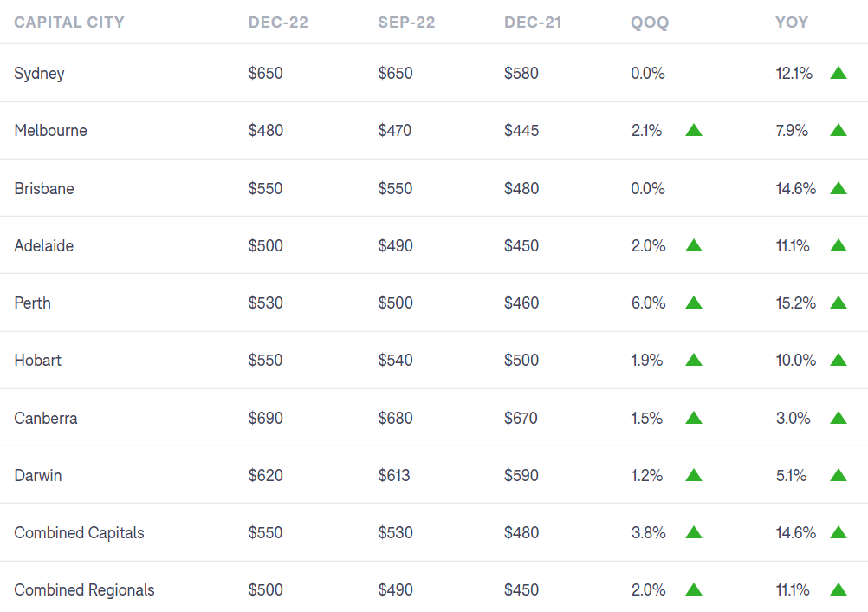Click Adelaide's YOY green triangle beside 11.1%

(838, 245)
